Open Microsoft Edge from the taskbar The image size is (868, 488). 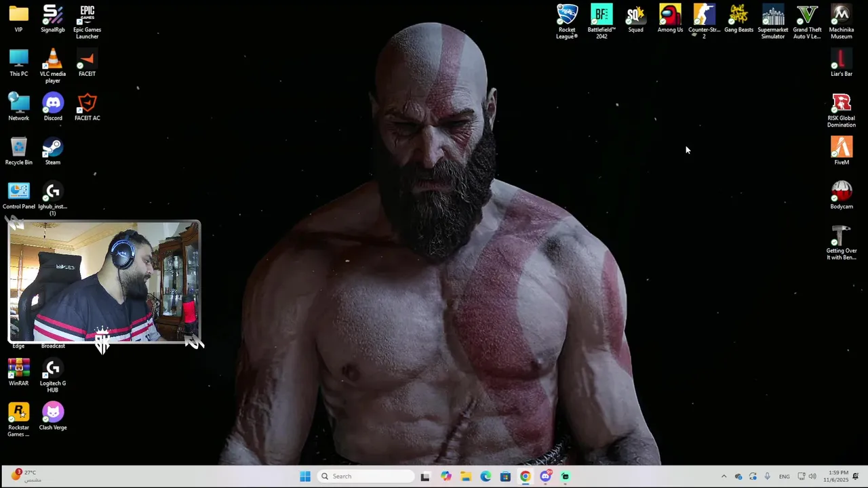(486, 476)
